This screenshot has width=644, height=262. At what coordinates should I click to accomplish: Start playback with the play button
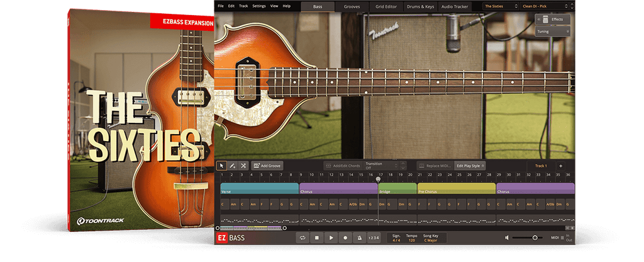pyautogui.click(x=331, y=237)
